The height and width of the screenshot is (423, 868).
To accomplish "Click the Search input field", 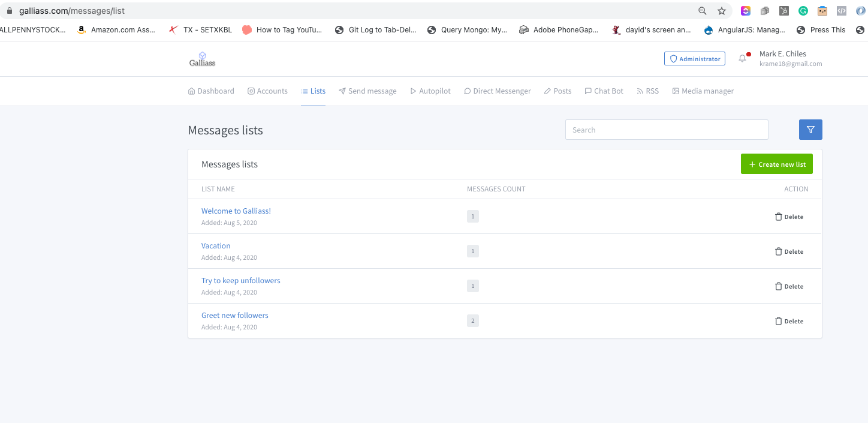I will click(667, 130).
